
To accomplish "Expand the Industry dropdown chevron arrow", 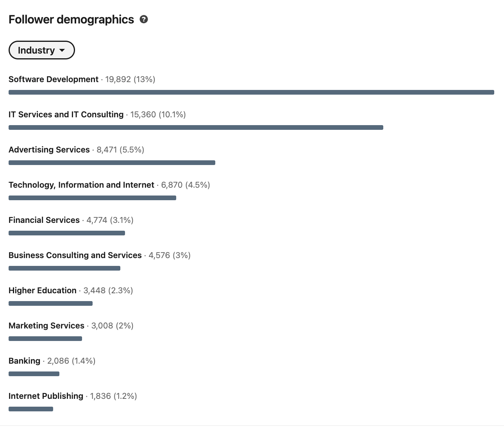I will click(63, 50).
